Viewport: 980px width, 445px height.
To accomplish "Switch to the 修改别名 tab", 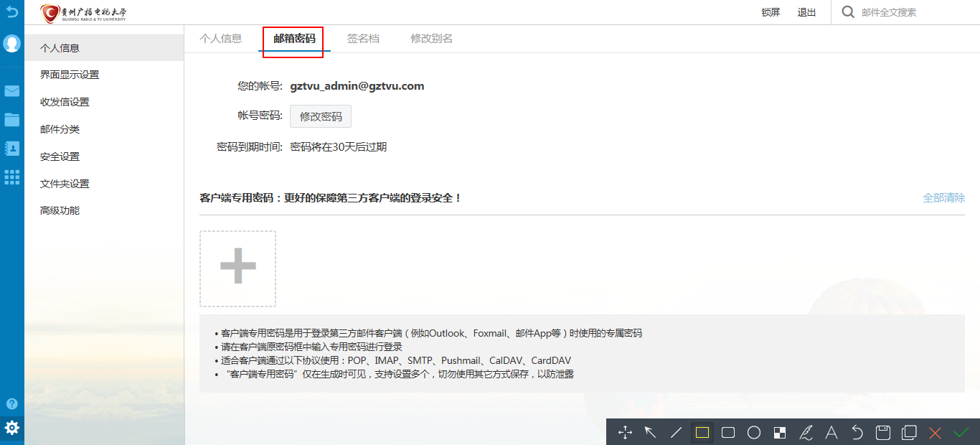I will [431, 39].
